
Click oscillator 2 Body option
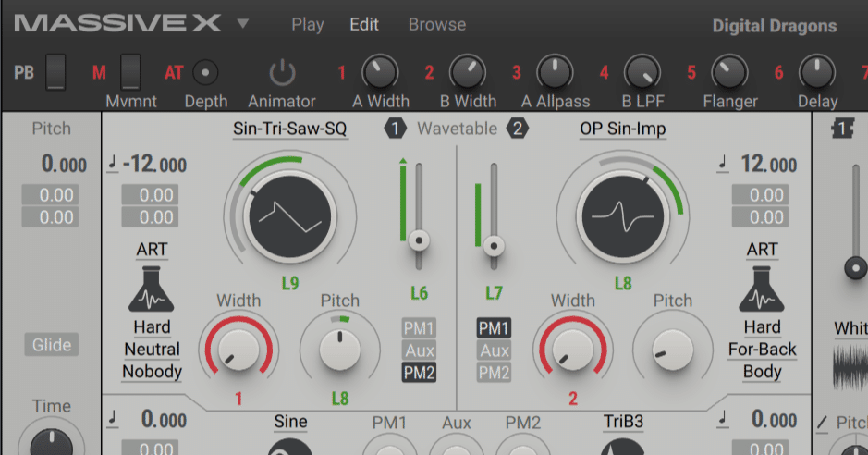coord(762,372)
